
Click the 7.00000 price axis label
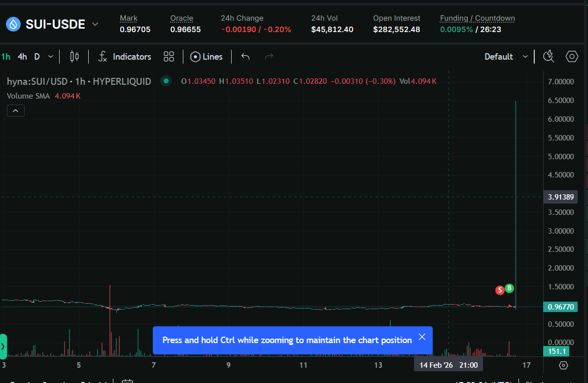(560, 81)
